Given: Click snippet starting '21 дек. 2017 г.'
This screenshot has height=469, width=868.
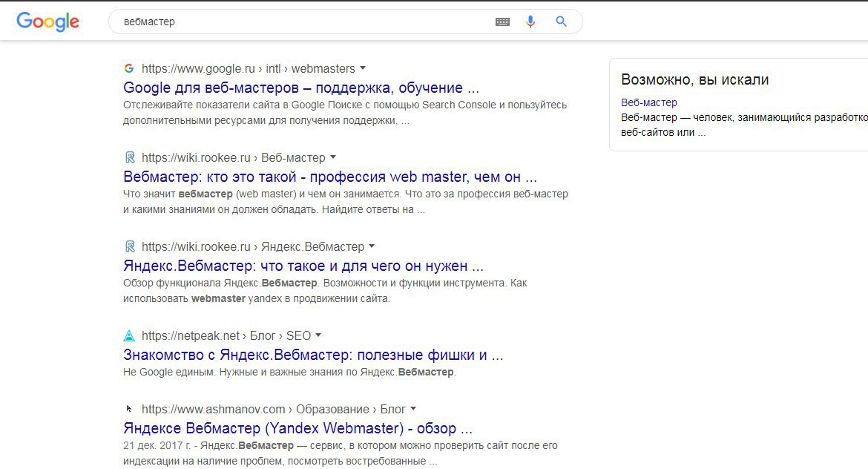Looking at the screenshot, I should click(341, 453).
